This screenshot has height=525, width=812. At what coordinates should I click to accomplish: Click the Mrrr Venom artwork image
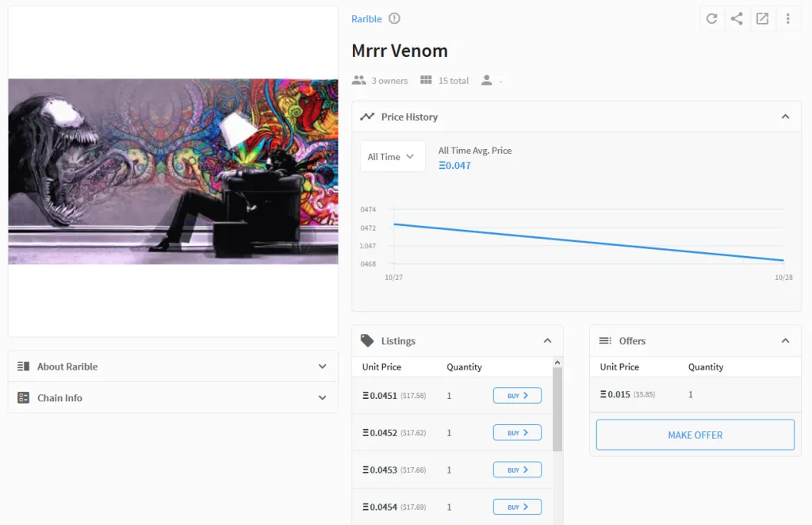tap(173, 171)
